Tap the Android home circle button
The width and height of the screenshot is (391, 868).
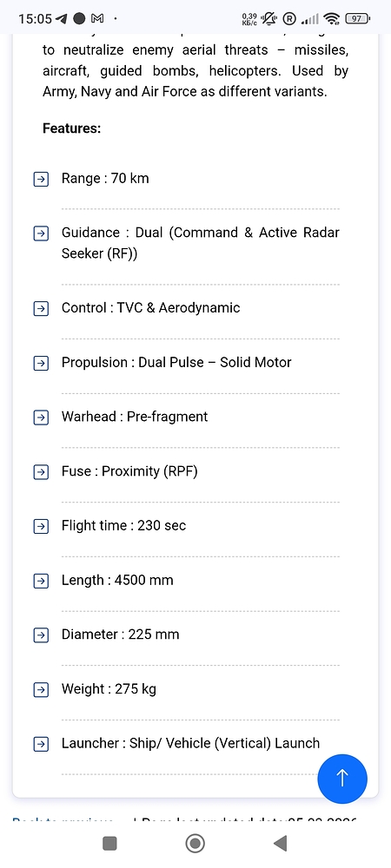click(195, 843)
